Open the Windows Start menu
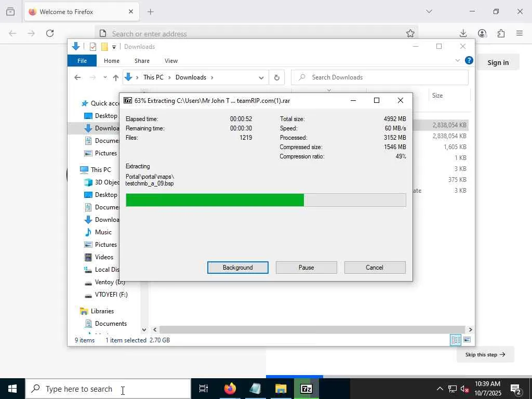The height and width of the screenshot is (399, 532). click(12, 389)
